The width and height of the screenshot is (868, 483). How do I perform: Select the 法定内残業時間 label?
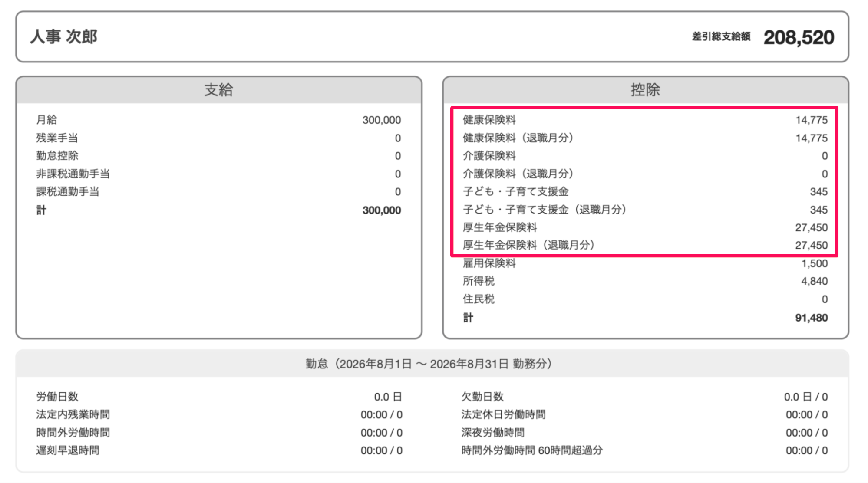73,414
